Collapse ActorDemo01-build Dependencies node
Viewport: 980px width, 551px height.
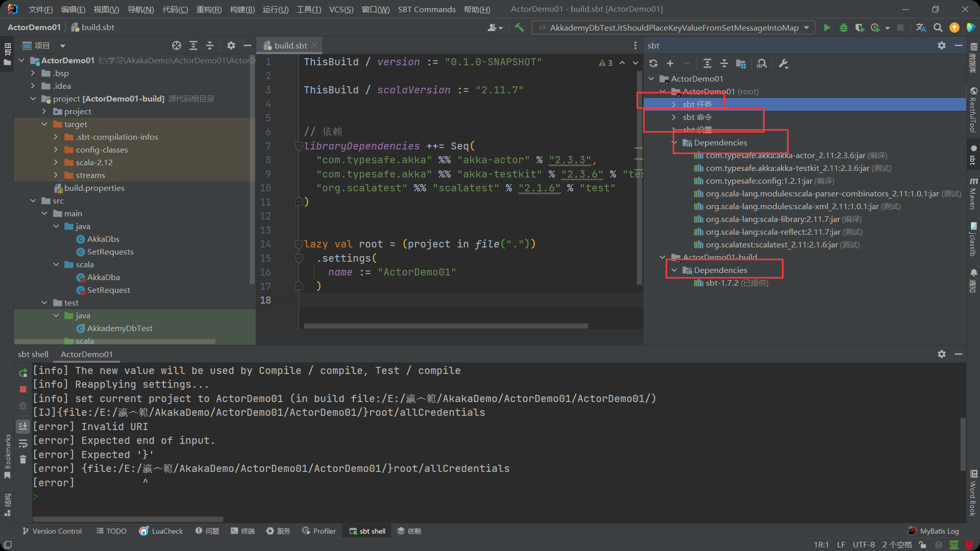[x=674, y=270]
